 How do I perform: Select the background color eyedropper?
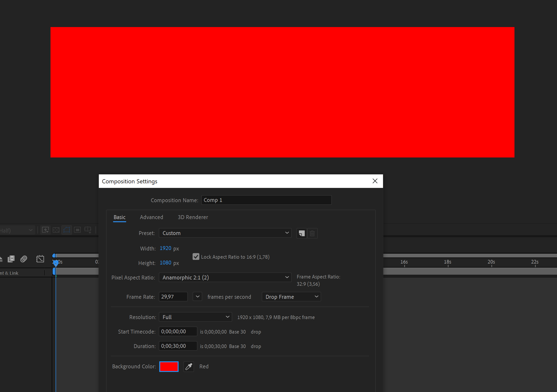click(x=188, y=366)
